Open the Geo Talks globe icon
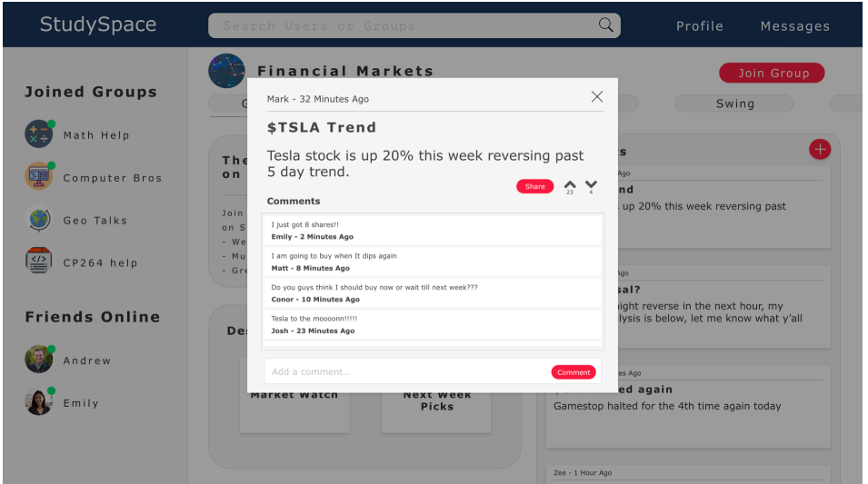This screenshot has height=484, width=868. (39, 219)
